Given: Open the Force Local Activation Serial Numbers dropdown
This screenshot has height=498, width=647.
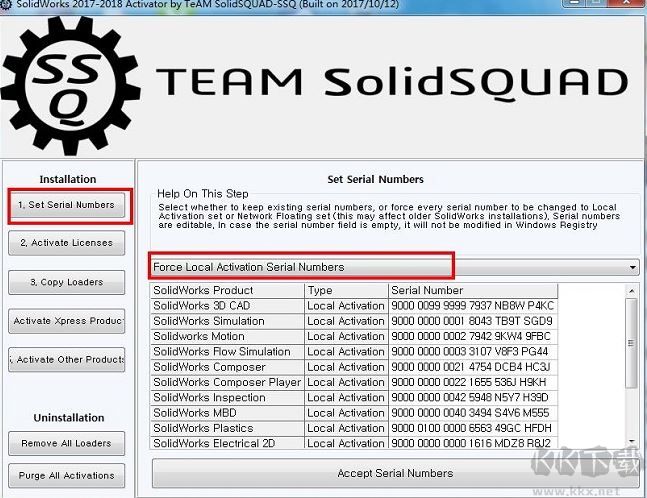Looking at the screenshot, I should click(394, 267).
